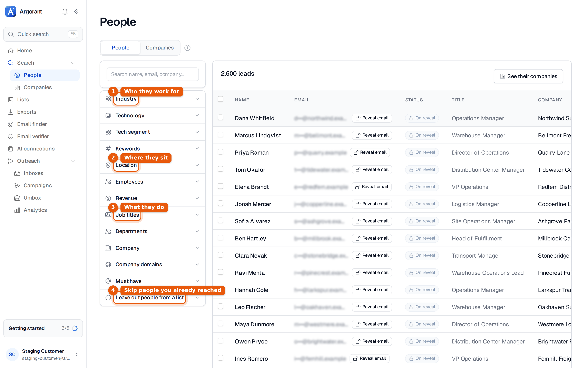
Task: Expand the Tech segment filter
Action: [x=153, y=132]
